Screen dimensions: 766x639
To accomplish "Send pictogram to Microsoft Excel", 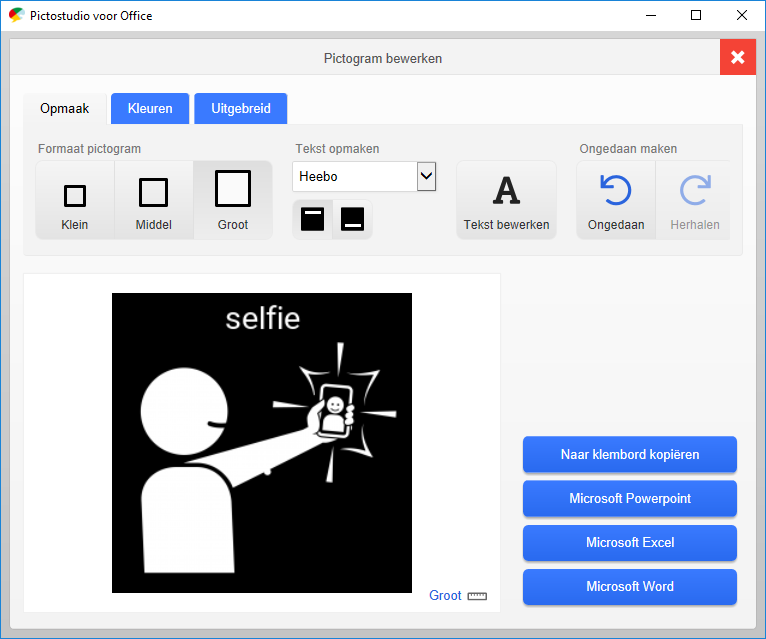I will (630, 542).
